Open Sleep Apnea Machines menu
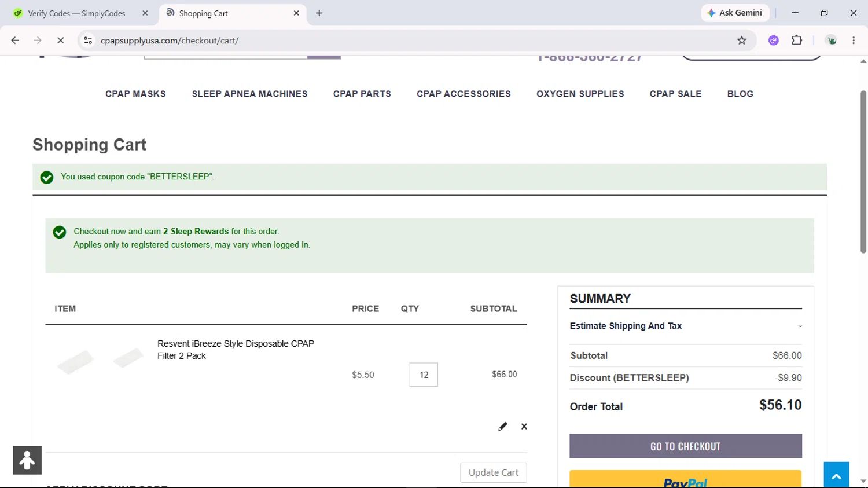The height and width of the screenshot is (488, 868). [250, 94]
